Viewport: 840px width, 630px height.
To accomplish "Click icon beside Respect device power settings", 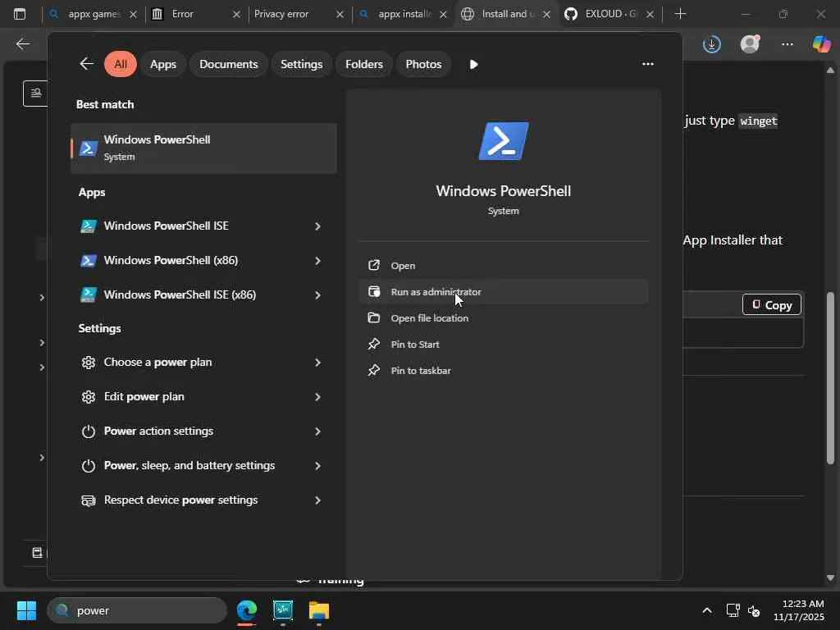I will (x=89, y=500).
